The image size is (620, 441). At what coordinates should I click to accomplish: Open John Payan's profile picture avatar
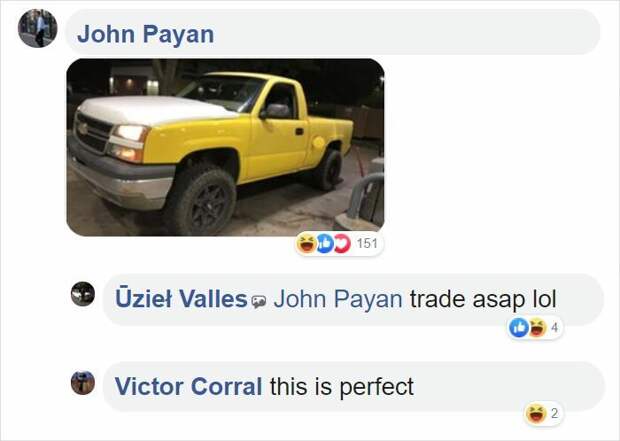[38, 28]
